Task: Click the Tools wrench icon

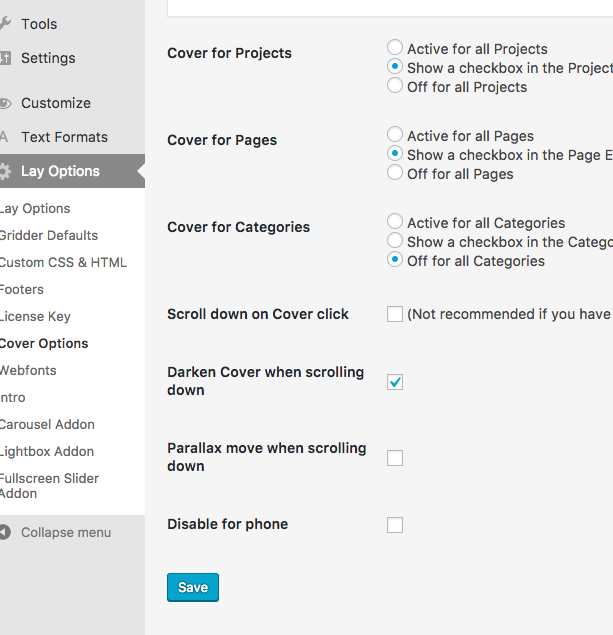Action: (5, 24)
